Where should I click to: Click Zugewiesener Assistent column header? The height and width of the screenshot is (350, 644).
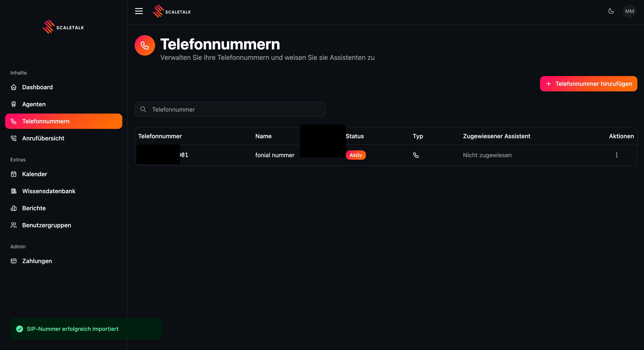497,136
